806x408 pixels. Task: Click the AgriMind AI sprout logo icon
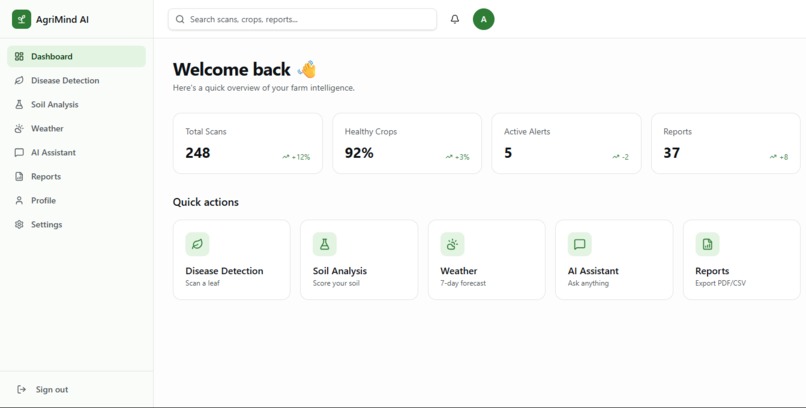(x=22, y=20)
